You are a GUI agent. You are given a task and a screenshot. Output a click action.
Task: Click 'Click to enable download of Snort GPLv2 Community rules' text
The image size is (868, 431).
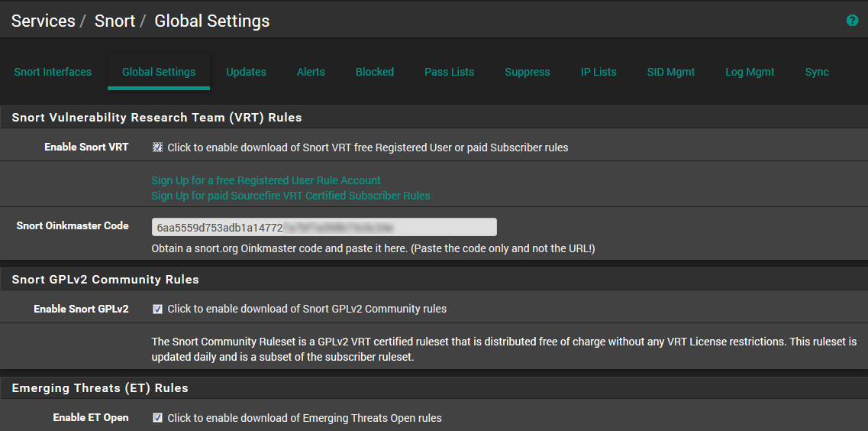point(307,309)
